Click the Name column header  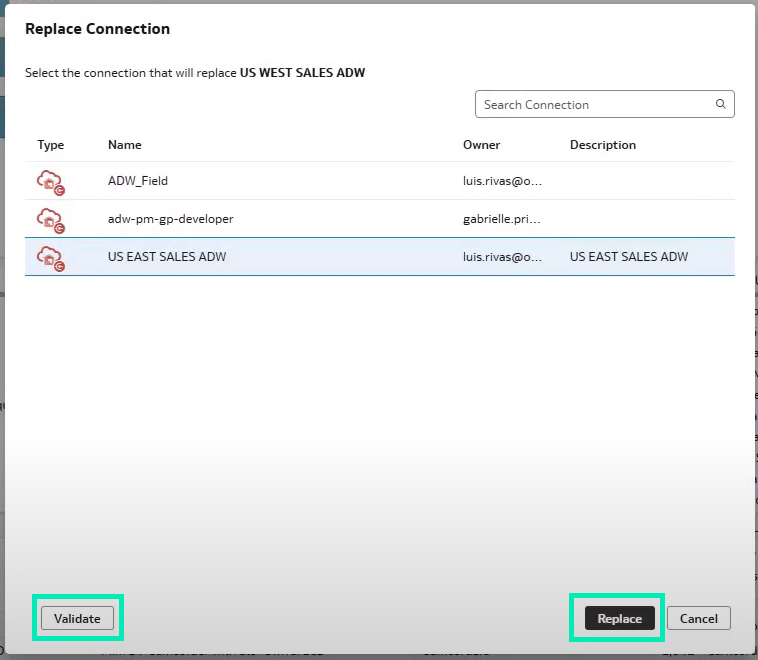[x=125, y=145]
